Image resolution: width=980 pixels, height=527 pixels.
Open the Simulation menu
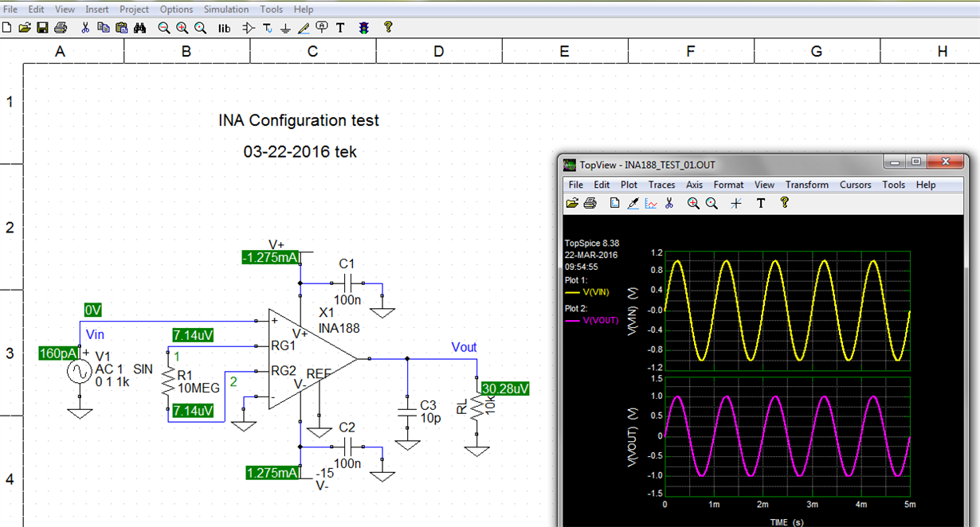[x=226, y=9]
